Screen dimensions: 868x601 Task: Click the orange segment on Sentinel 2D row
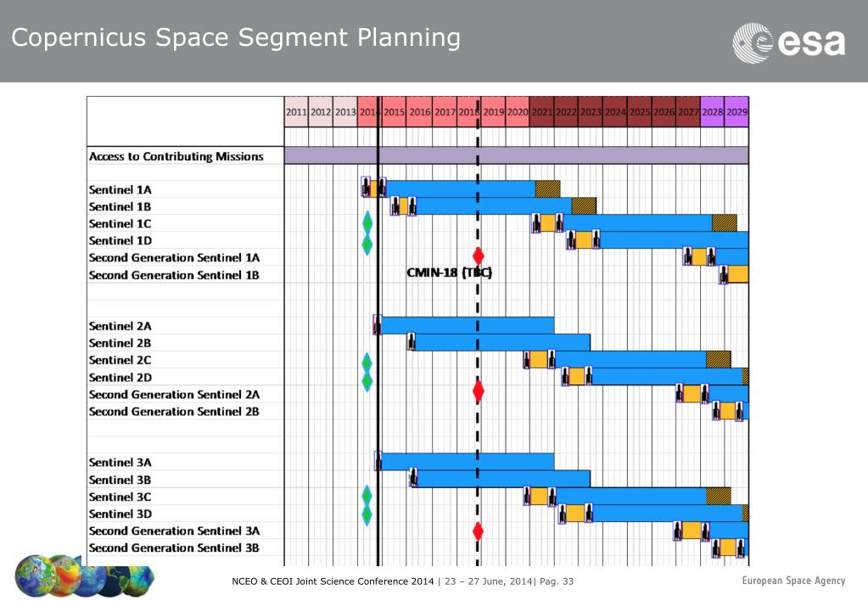point(577,376)
